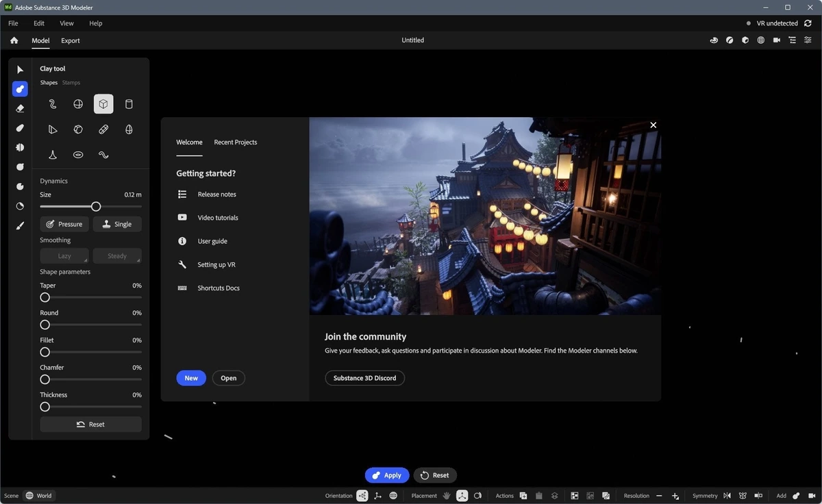Open the globe environment icon in top bar
Viewport: 822px width, 504px height.
[x=760, y=40]
